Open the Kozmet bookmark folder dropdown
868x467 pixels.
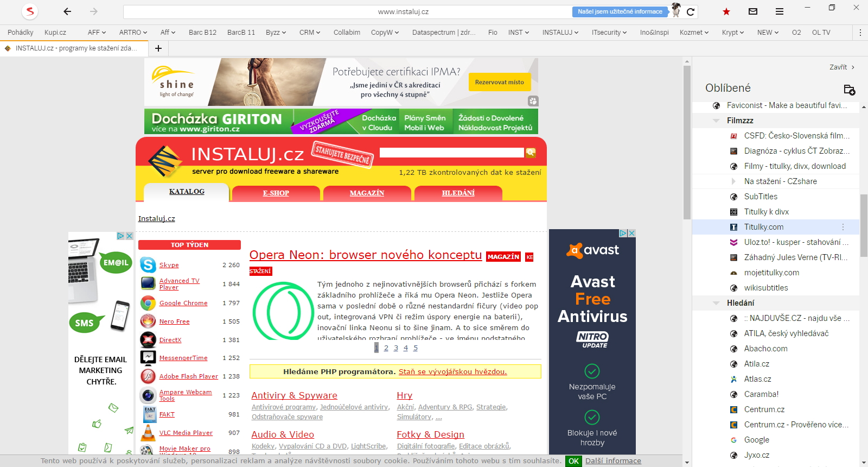694,33
